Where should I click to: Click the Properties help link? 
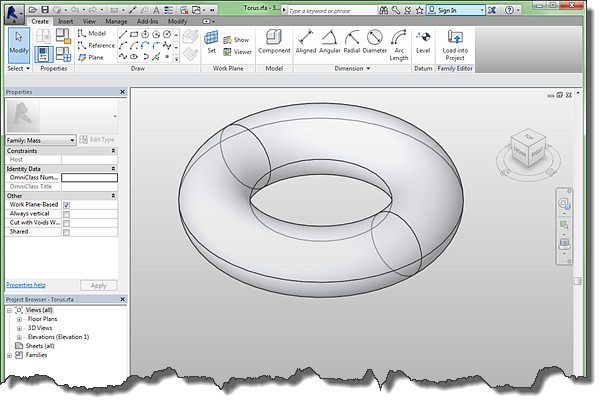point(26,285)
